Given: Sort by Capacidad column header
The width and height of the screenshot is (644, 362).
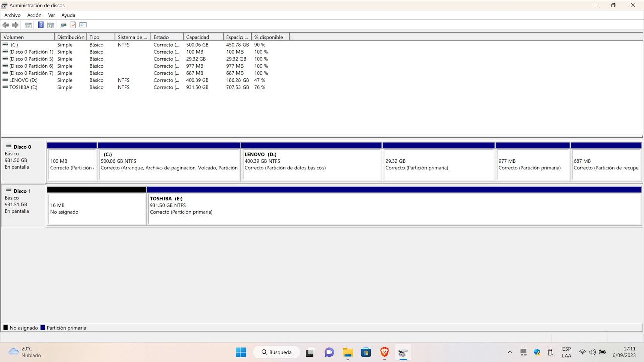Looking at the screenshot, I should tap(204, 37).
